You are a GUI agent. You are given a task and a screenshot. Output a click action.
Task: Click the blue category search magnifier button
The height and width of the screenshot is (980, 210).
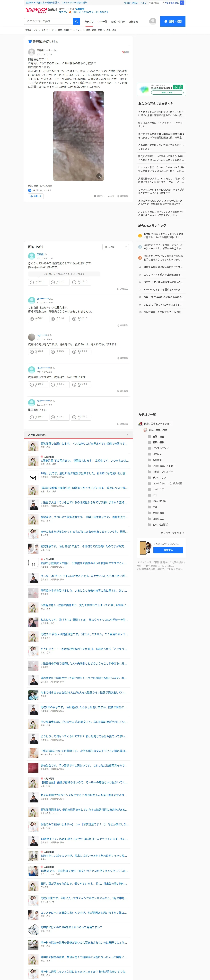[77, 21]
